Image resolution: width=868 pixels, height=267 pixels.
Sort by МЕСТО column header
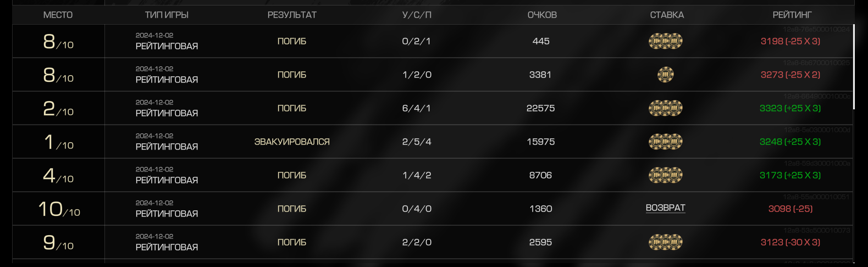point(58,15)
